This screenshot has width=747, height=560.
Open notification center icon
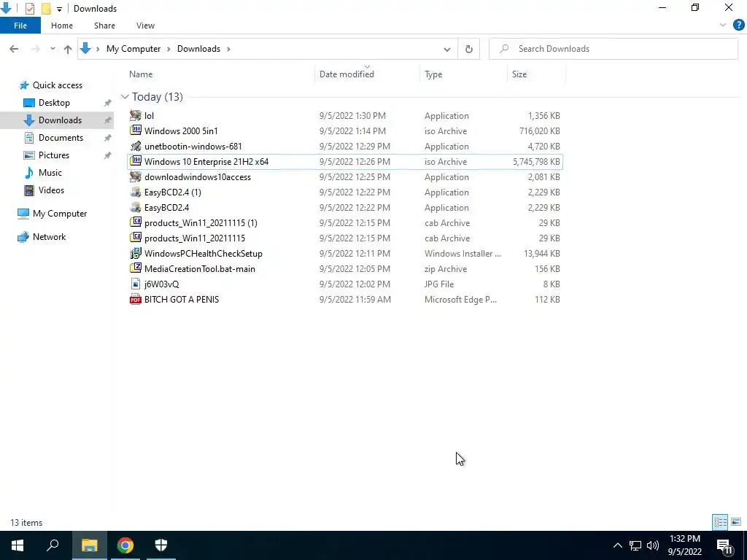pyautogui.click(x=725, y=545)
